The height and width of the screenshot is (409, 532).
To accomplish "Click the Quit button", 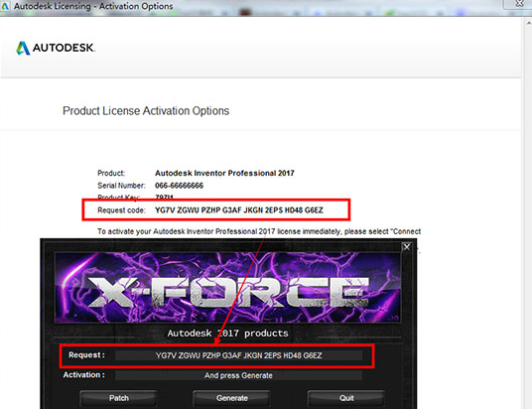I will pos(346,398).
